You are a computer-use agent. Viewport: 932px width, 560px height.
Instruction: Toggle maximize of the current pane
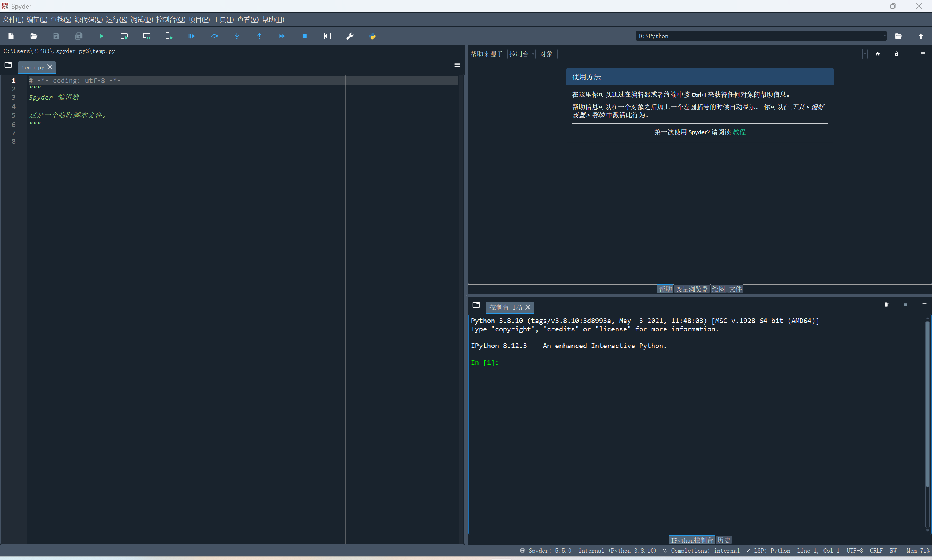click(x=327, y=36)
